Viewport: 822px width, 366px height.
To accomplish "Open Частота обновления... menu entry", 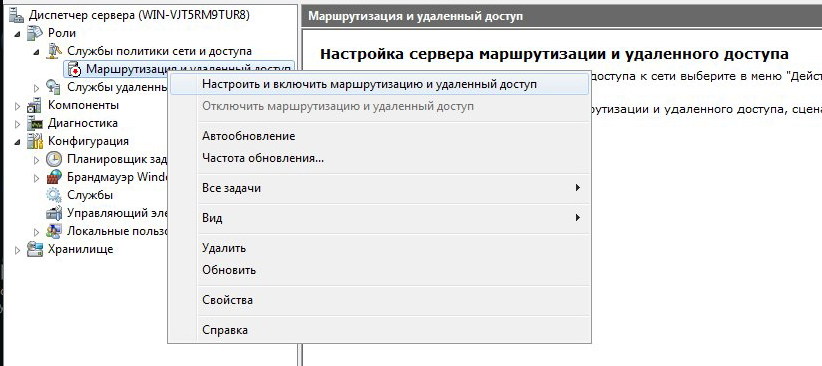I will (x=380, y=158).
